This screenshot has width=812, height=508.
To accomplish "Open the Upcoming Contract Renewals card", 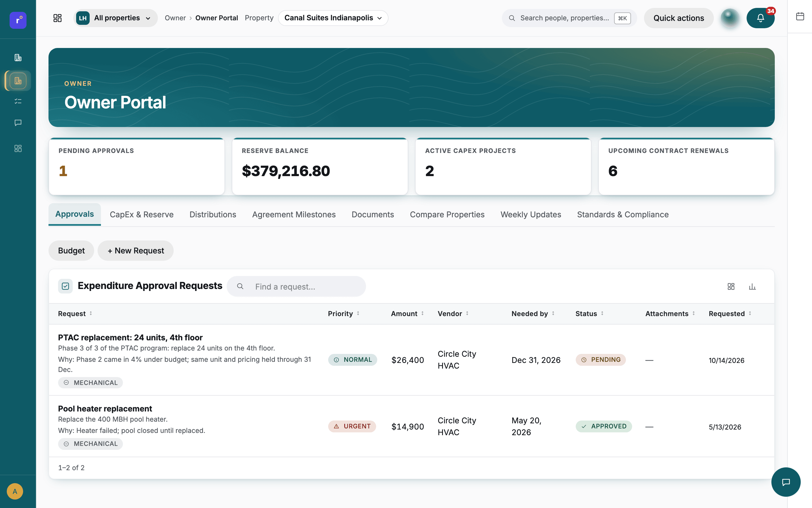I will 687,167.
